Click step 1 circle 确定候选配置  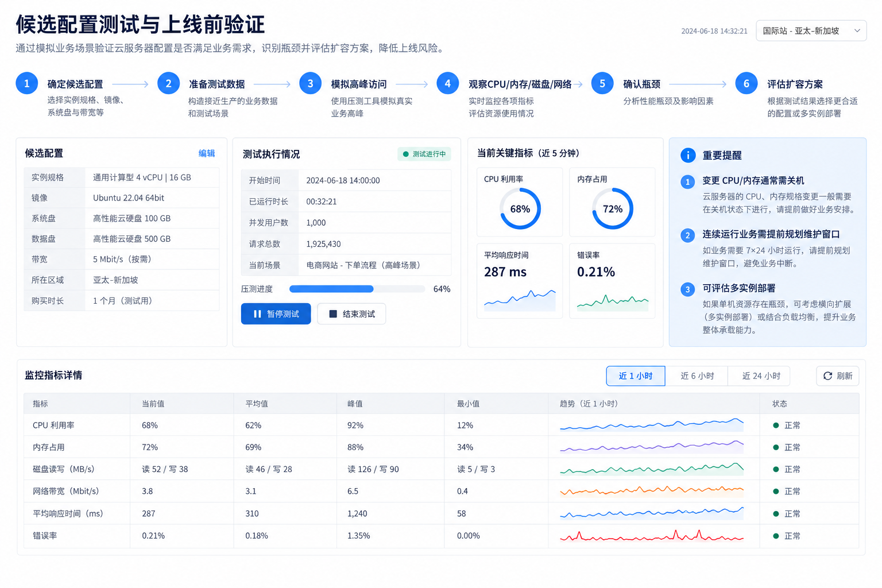click(x=26, y=83)
